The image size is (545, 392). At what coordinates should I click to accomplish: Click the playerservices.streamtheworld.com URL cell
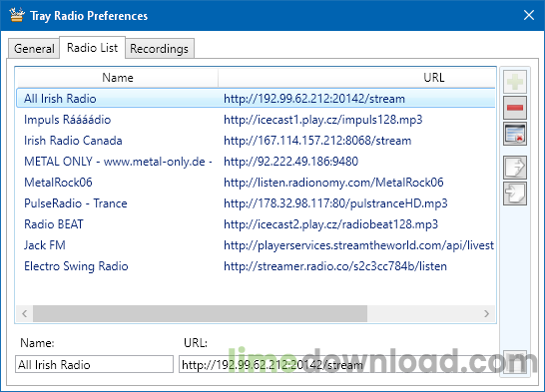358,245
